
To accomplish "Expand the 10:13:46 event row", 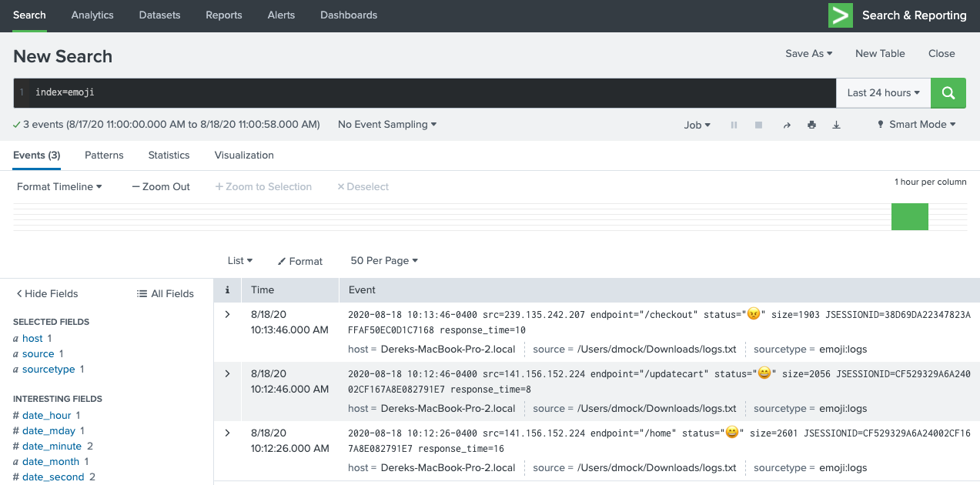I will [x=227, y=314].
